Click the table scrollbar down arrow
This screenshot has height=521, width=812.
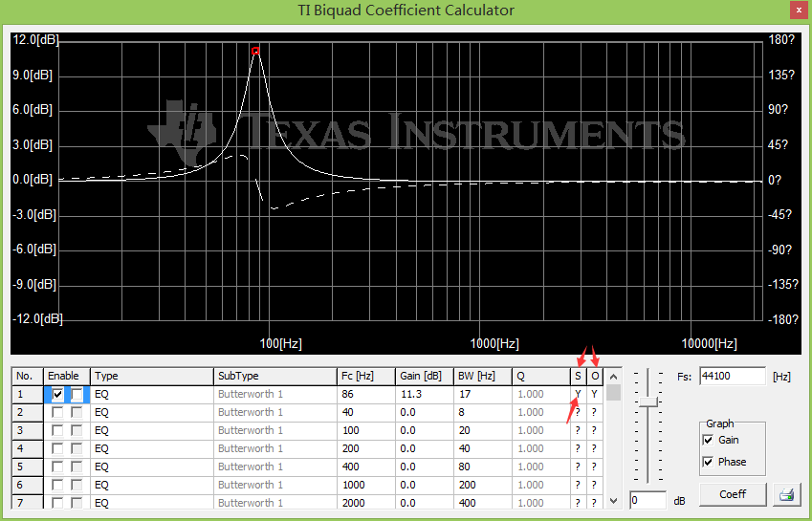tap(613, 500)
